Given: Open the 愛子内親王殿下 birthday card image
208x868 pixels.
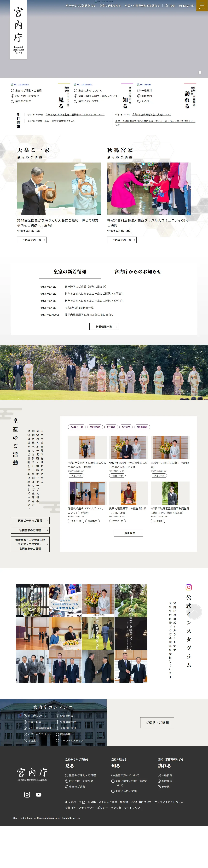Looking at the screenshot, I should 128,493.
